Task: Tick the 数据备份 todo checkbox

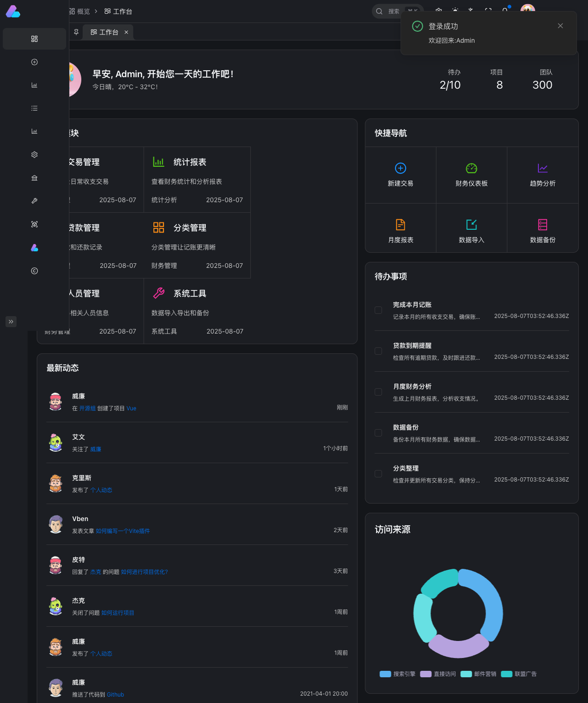Action: pyautogui.click(x=379, y=433)
